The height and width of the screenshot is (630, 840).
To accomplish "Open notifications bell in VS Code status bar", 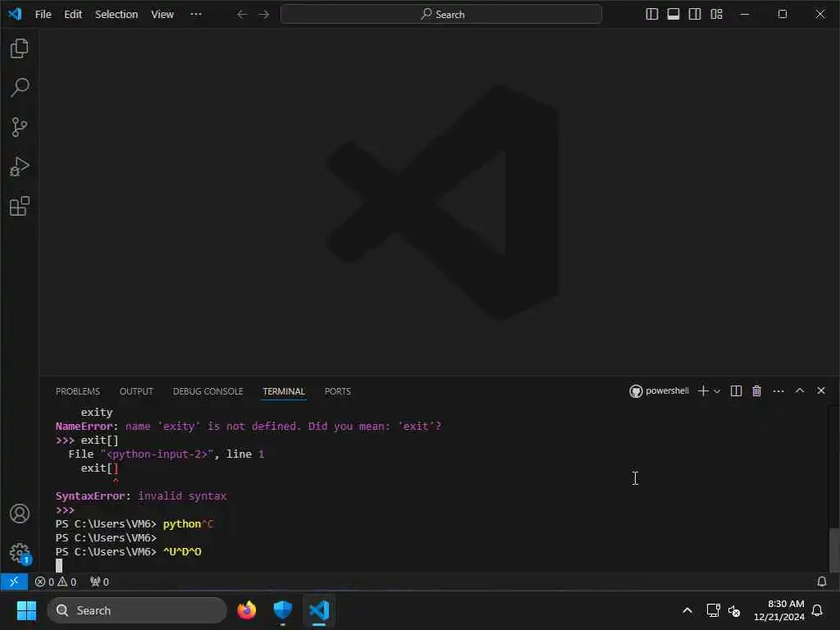I will tap(821, 582).
